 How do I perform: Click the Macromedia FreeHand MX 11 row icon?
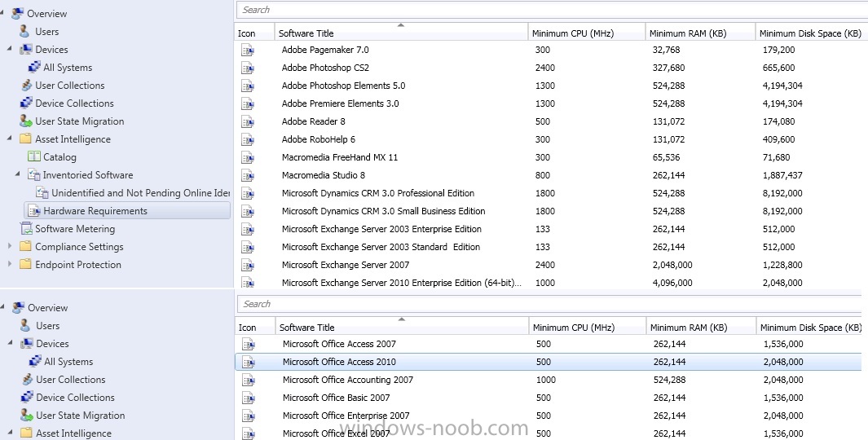tap(248, 158)
